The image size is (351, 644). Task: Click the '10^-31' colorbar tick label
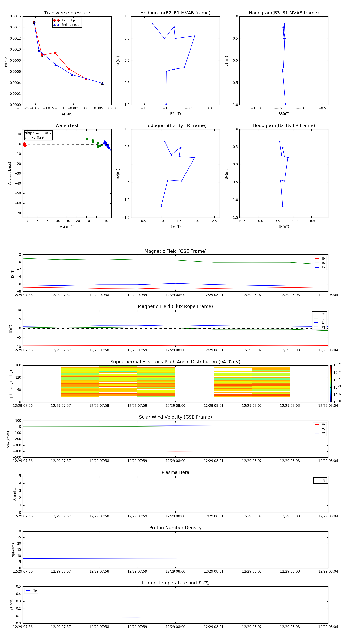[x=337, y=402]
